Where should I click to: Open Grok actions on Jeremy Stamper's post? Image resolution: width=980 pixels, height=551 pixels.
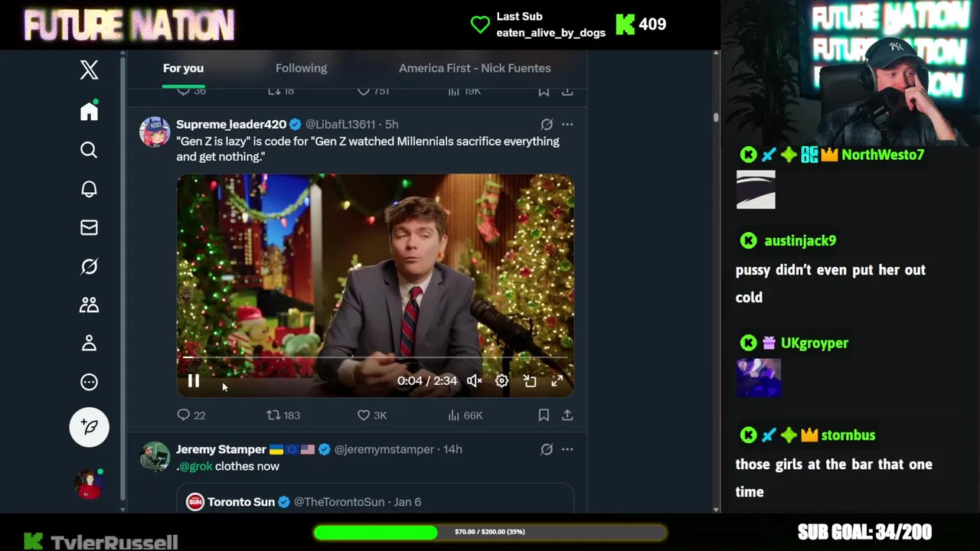click(547, 449)
